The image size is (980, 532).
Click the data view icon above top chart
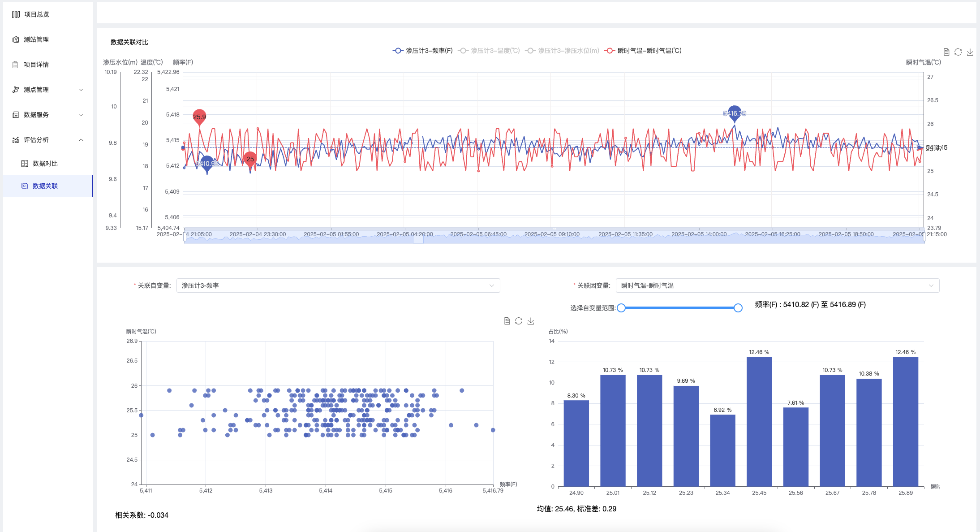[946, 52]
